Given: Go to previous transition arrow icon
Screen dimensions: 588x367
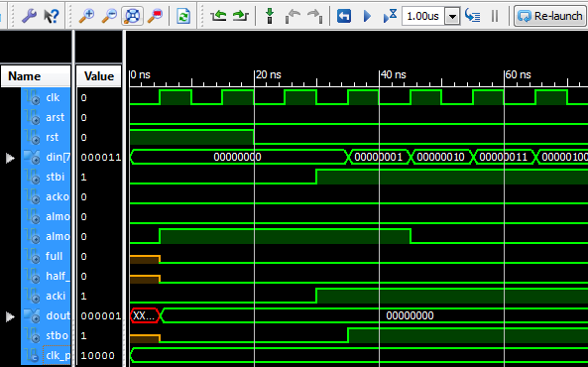Looking at the screenshot, I should pyautogui.click(x=218, y=16).
